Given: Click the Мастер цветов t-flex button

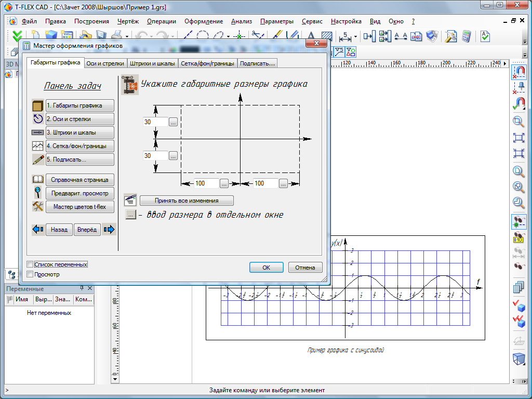Looking at the screenshot, I should click(79, 207).
